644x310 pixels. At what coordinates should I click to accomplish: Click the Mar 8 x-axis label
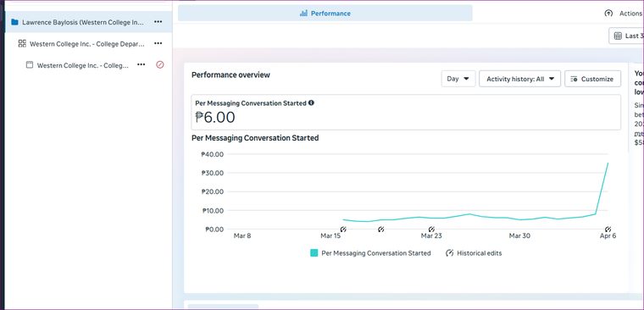coord(241,236)
